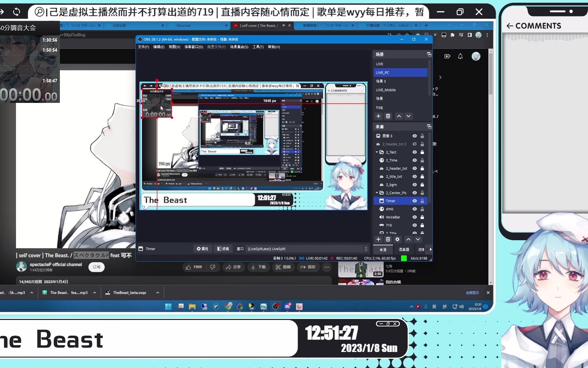Click 全部显示 in the downloads bar
Viewport: 588px width, 368px height.
(472, 293)
